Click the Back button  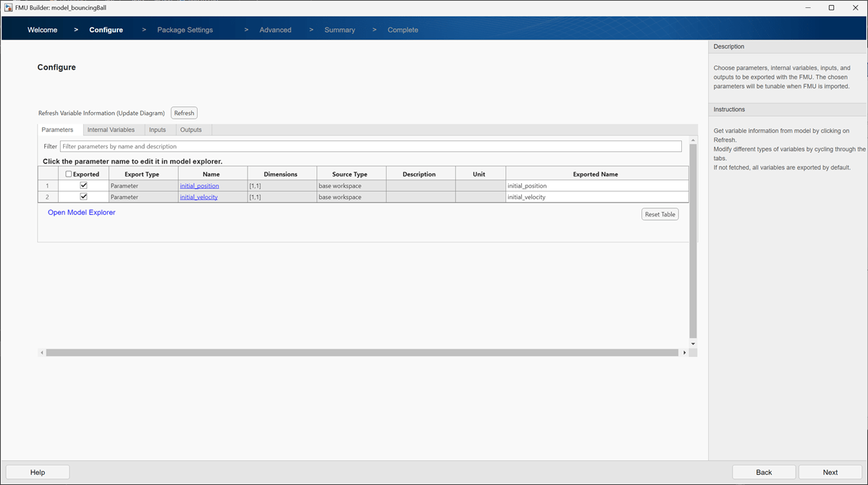coord(764,472)
